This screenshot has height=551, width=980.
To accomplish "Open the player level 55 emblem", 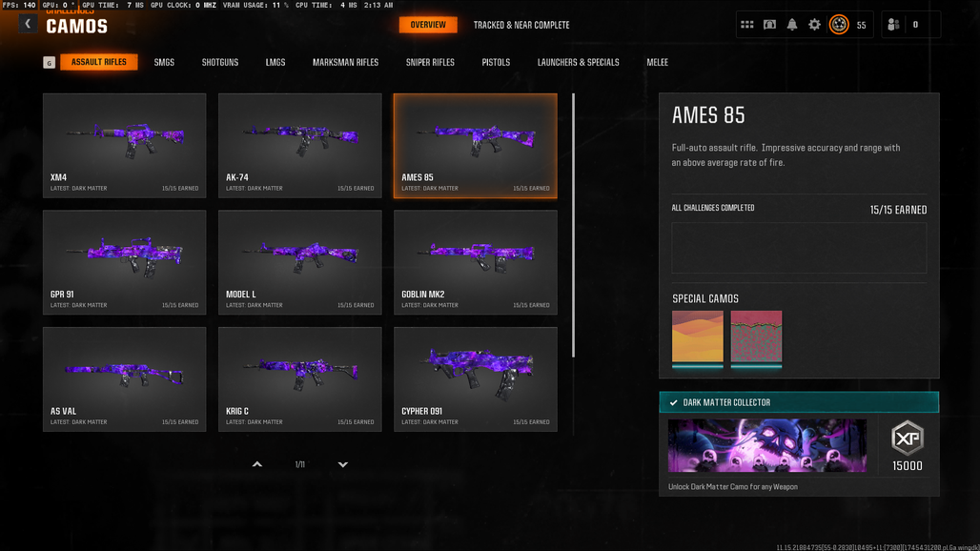I will (839, 25).
